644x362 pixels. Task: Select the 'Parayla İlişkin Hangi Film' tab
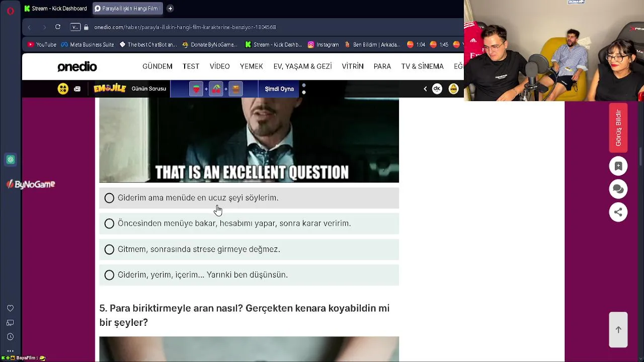128,9
